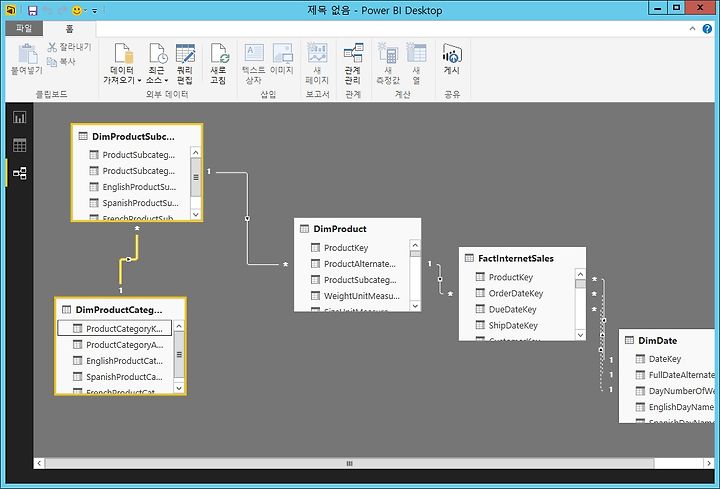Select ProductSubcateg... field in DimProduct
This screenshot has height=489, width=720.
(353, 280)
